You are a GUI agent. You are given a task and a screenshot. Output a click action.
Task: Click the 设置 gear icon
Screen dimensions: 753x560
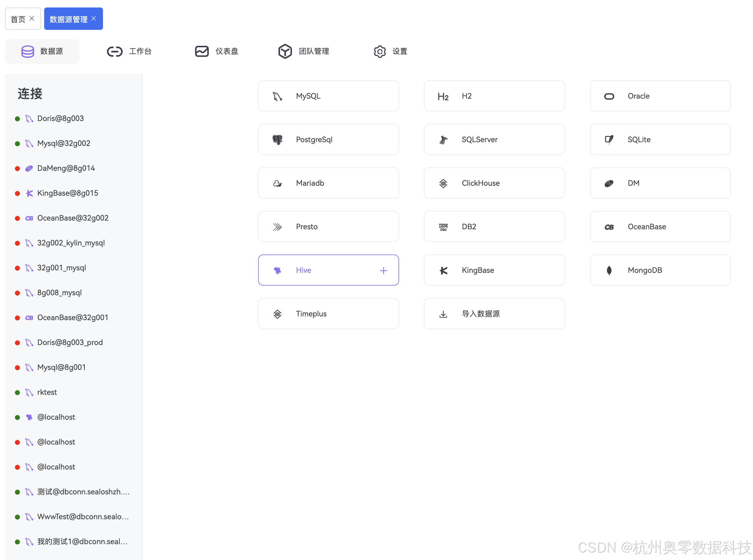pos(380,52)
